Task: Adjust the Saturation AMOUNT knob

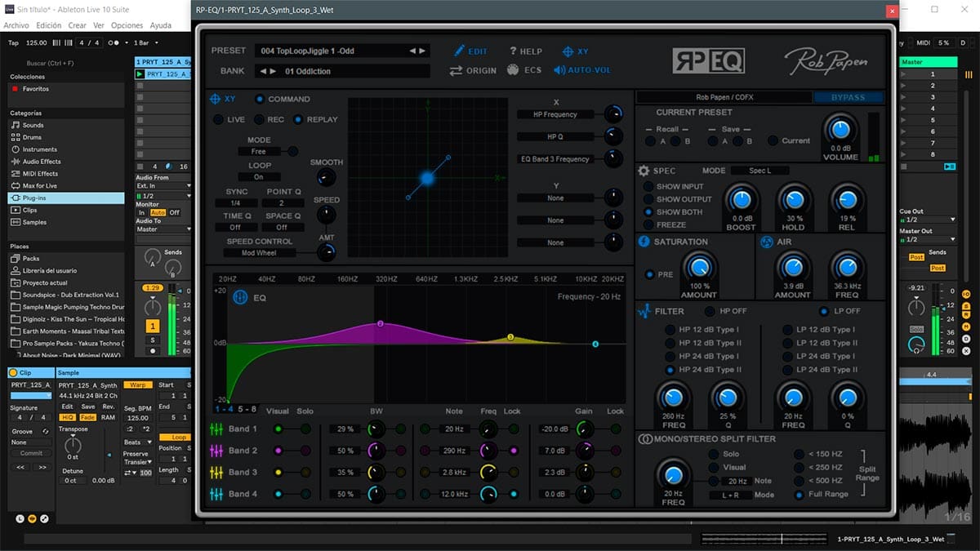Action: [x=698, y=267]
